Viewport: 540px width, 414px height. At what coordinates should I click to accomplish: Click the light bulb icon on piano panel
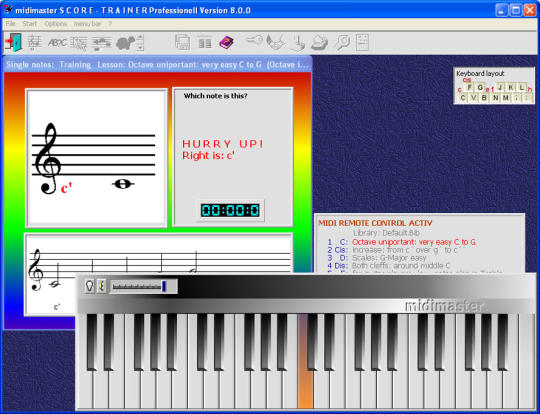tap(90, 286)
